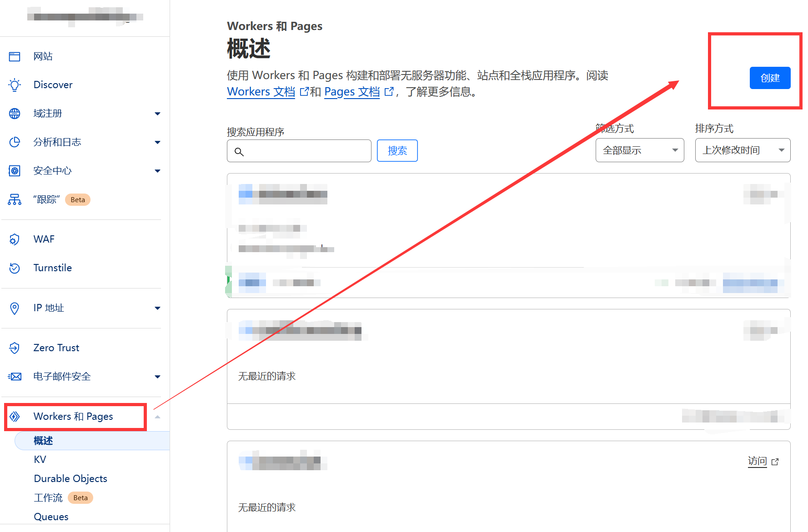The image size is (808, 532).
Task: Click the 搜索应用程序 search input field
Action: [305, 151]
